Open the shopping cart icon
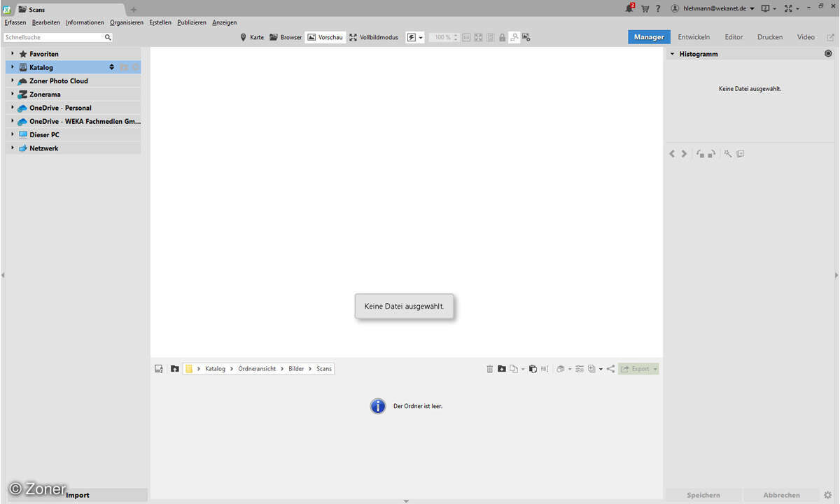840x504 pixels. pyautogui.click(x=645, y=8)
